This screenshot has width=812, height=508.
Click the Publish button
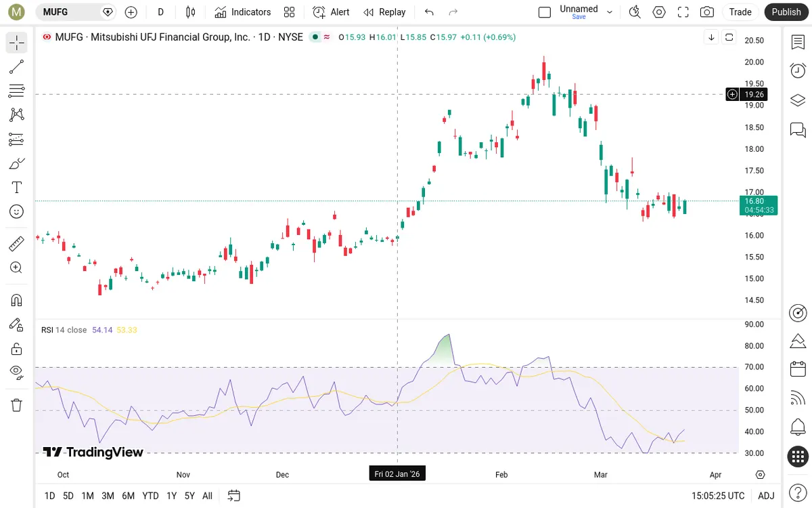(786, 12)
